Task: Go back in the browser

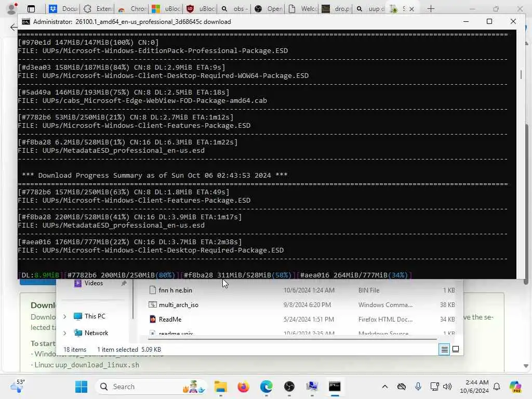Action: [x=14, y=27]
